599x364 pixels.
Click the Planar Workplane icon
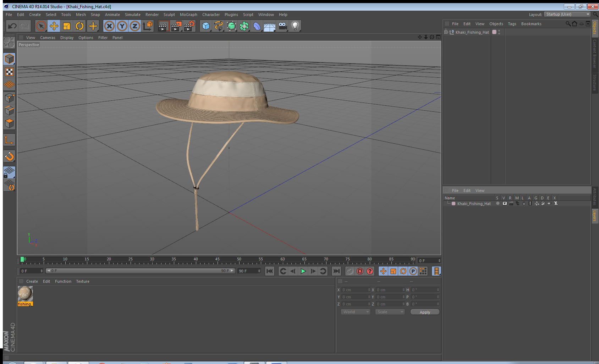tap(9, 185)
